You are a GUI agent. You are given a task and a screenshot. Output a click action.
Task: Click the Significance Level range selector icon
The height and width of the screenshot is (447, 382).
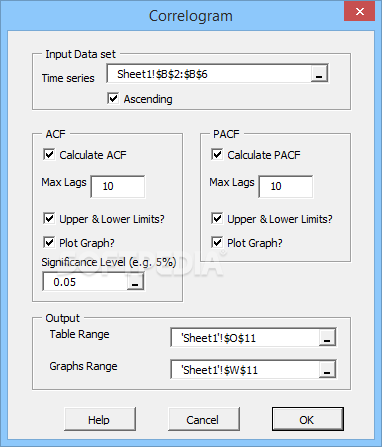[x=135, y=282]
